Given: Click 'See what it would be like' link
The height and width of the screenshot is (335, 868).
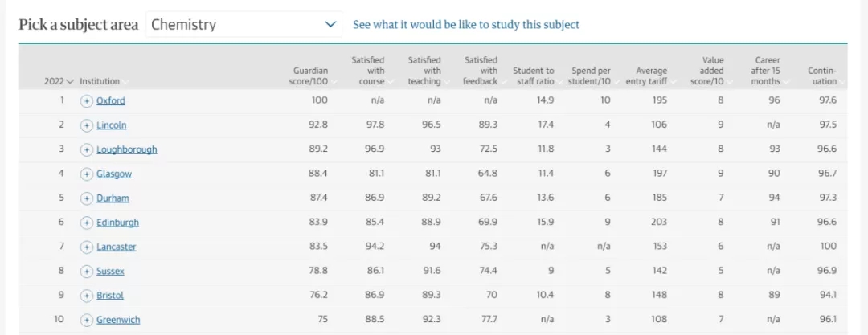Looking at the screenshot, I should (x=466, y=24).
